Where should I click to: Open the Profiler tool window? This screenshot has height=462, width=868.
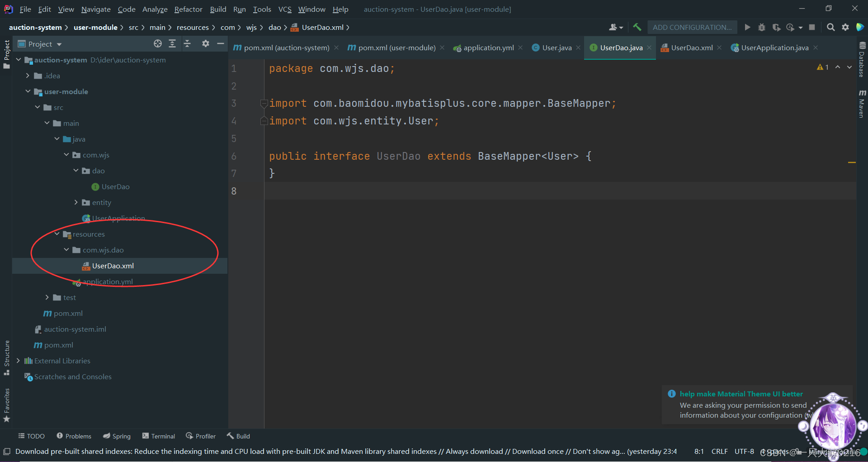click(x=201, y=436)
